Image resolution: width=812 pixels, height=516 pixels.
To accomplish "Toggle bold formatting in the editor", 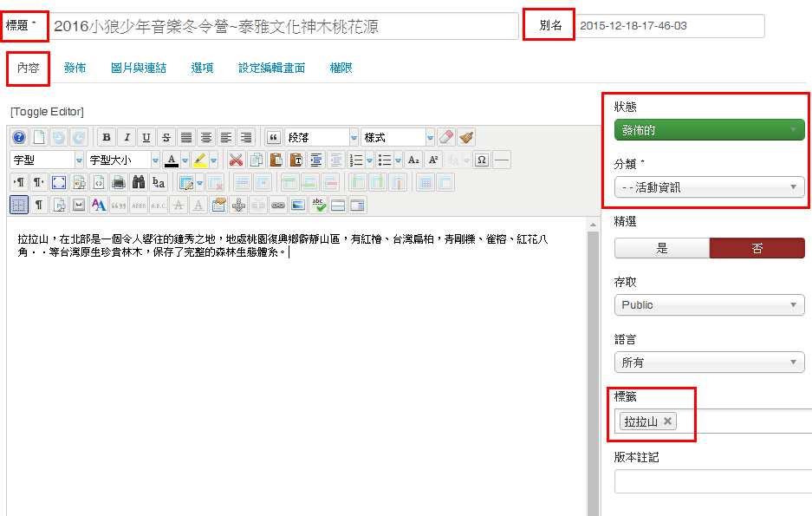I will coord(107,138).
